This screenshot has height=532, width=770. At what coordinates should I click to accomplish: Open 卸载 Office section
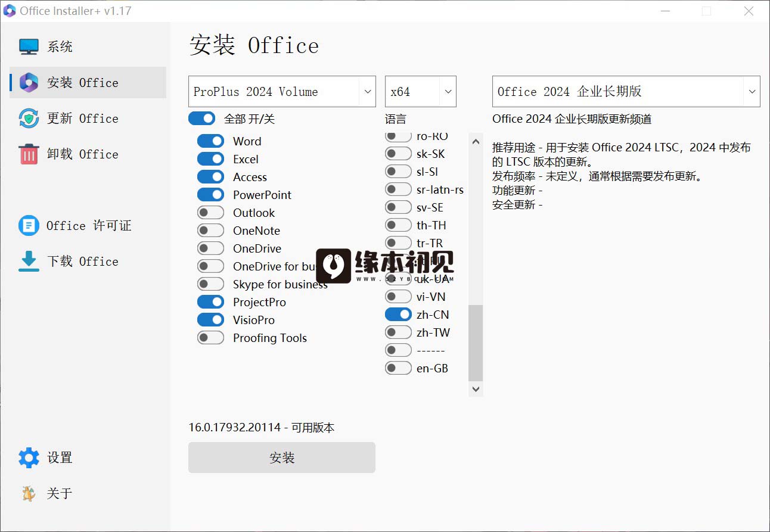pos(88,154)
